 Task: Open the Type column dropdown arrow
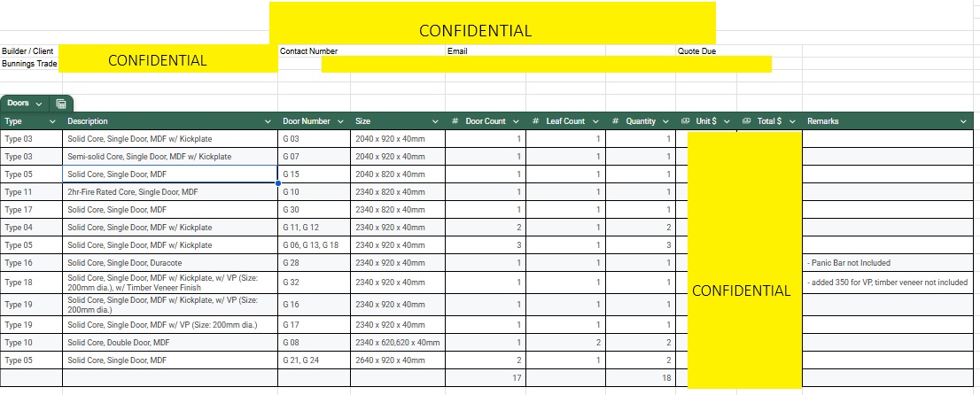52,121
